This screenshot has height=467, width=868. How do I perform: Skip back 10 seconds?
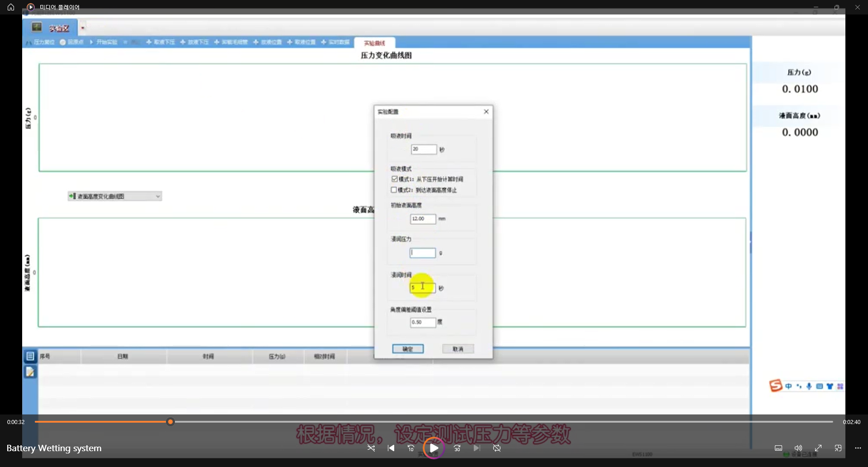(411, 448)
